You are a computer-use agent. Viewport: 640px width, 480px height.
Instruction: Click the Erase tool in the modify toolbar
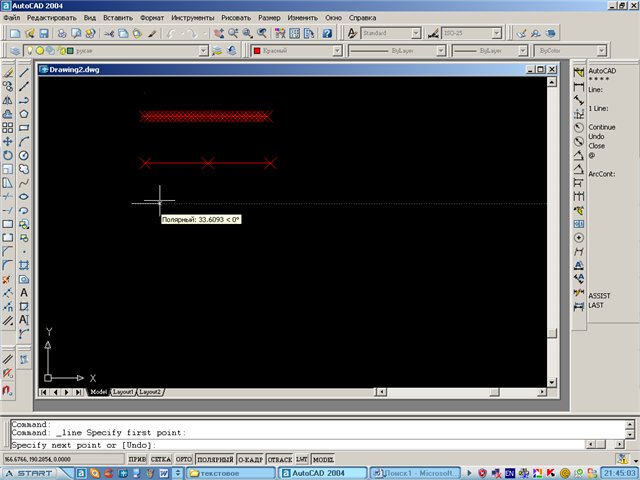[x=8, y=72]
